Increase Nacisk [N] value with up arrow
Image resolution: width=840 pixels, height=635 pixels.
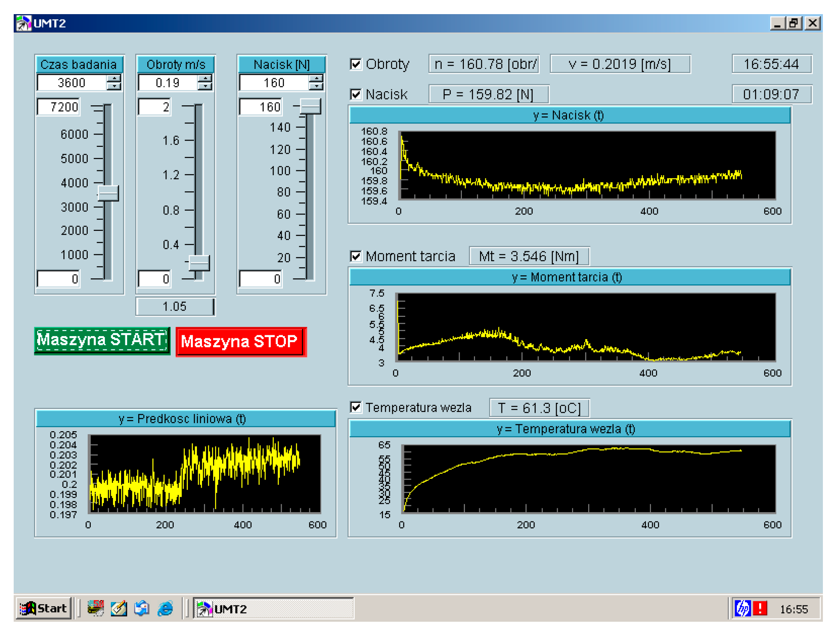click(x=316, y=79)
